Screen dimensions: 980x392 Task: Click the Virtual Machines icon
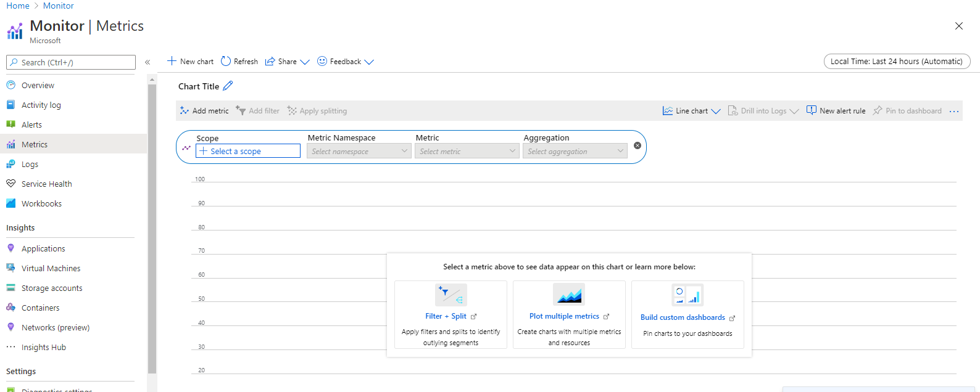[10, 268]
